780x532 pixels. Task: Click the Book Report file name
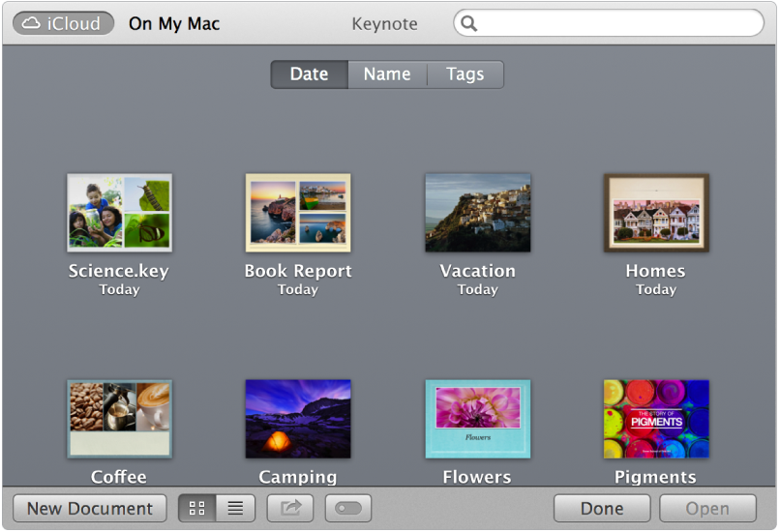[298, 271]
